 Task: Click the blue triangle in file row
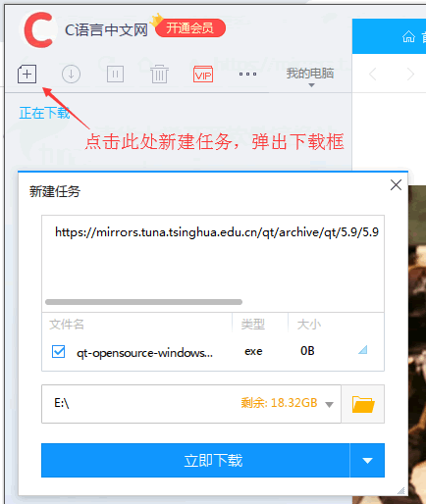pos(363,350)
